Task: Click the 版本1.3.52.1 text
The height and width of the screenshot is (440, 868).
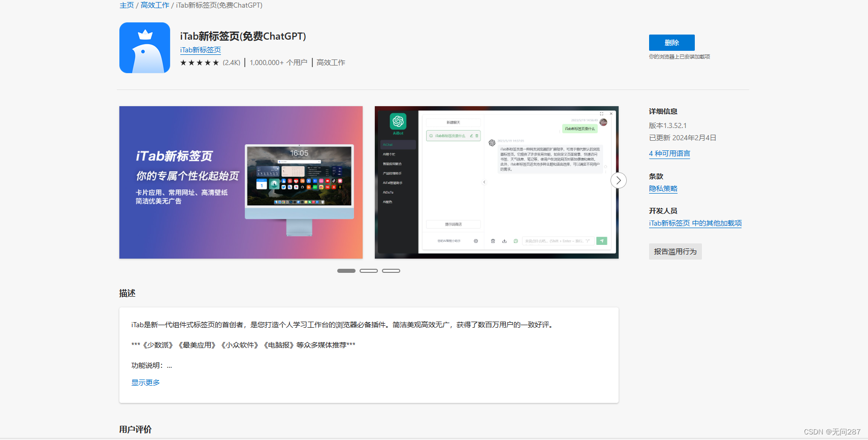Action: pos(668,125)
